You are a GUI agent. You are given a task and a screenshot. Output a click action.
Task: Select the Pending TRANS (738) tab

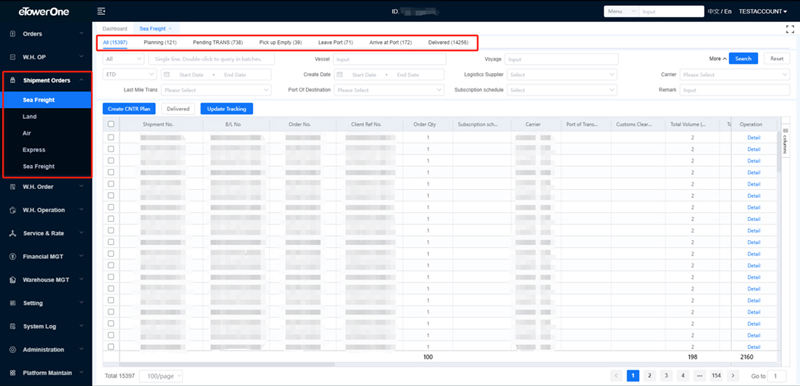(217, 42)
